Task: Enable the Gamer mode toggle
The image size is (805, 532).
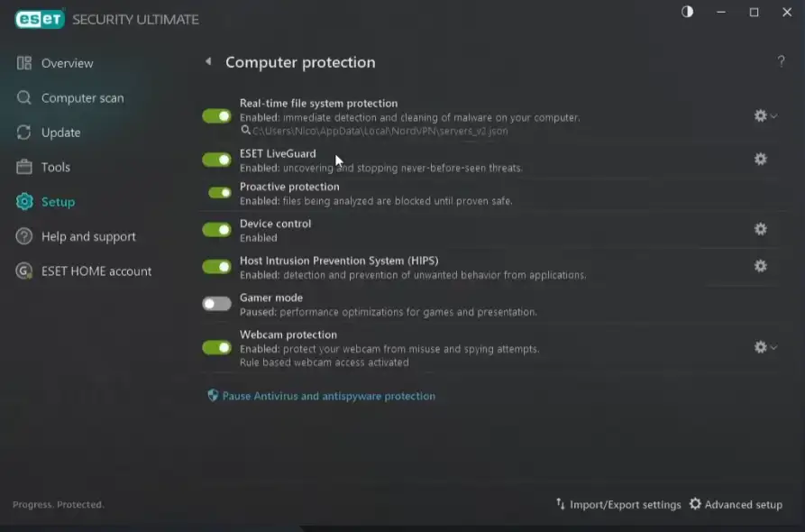Action: pyautogui.click(x=216, y=304)
